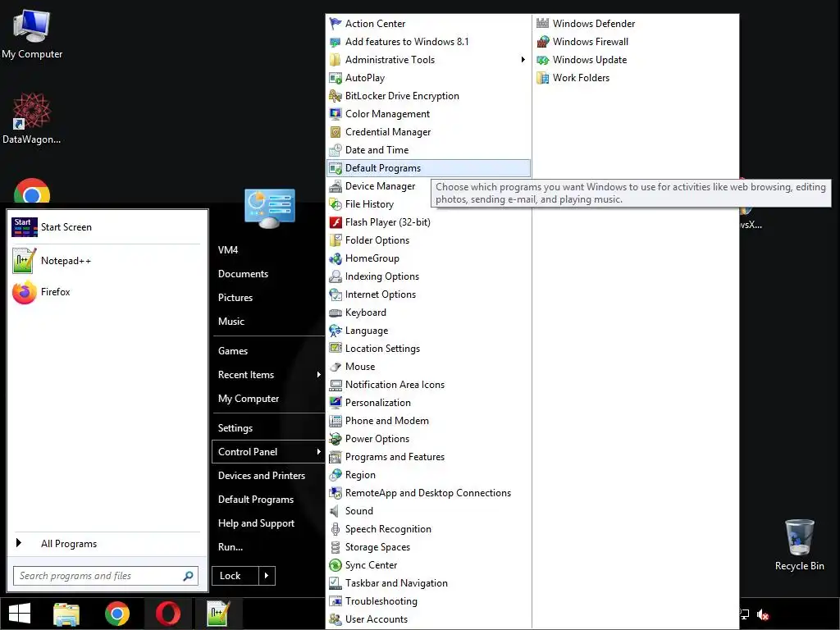Click the Lock button
The image size is (840, 630).
(x=235, y=576)
